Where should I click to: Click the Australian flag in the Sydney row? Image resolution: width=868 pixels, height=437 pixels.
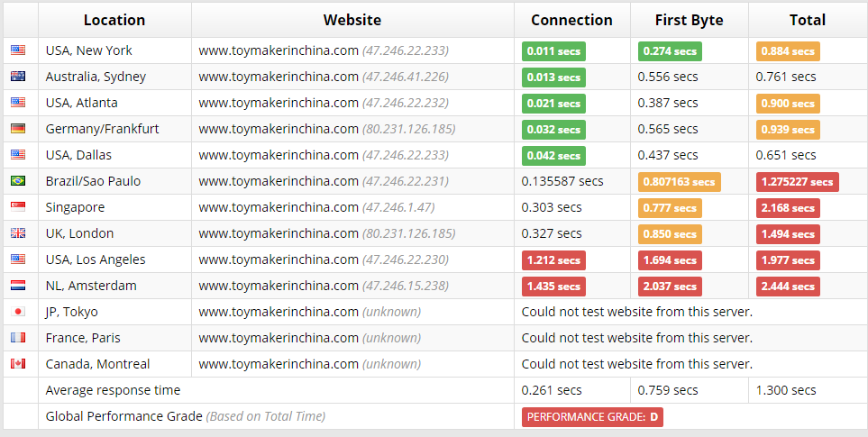[x=18, y=77]
